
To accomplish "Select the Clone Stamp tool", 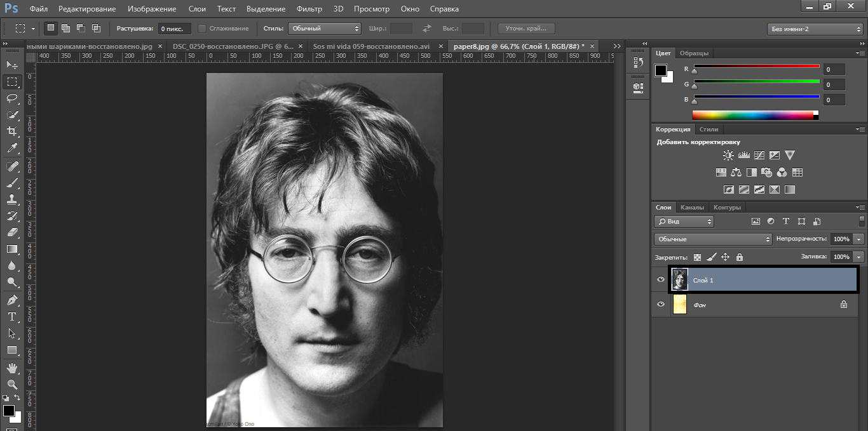I will (x=12, y=199).
